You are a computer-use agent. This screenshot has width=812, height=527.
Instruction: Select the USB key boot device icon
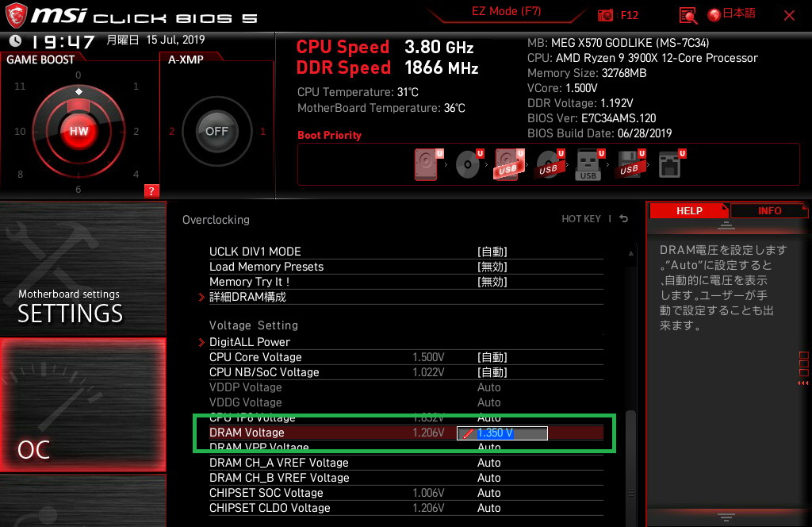pos(589,164)
